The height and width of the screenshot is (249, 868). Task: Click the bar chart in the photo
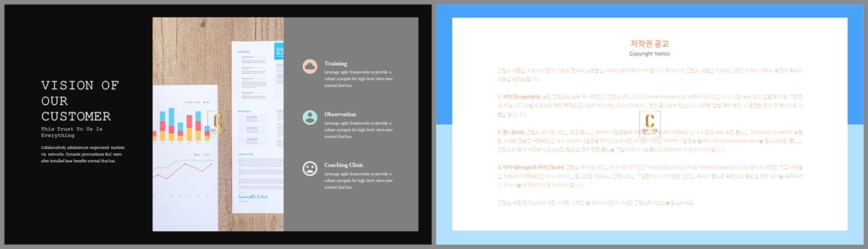pyautogui.click(x=184, y=123)
